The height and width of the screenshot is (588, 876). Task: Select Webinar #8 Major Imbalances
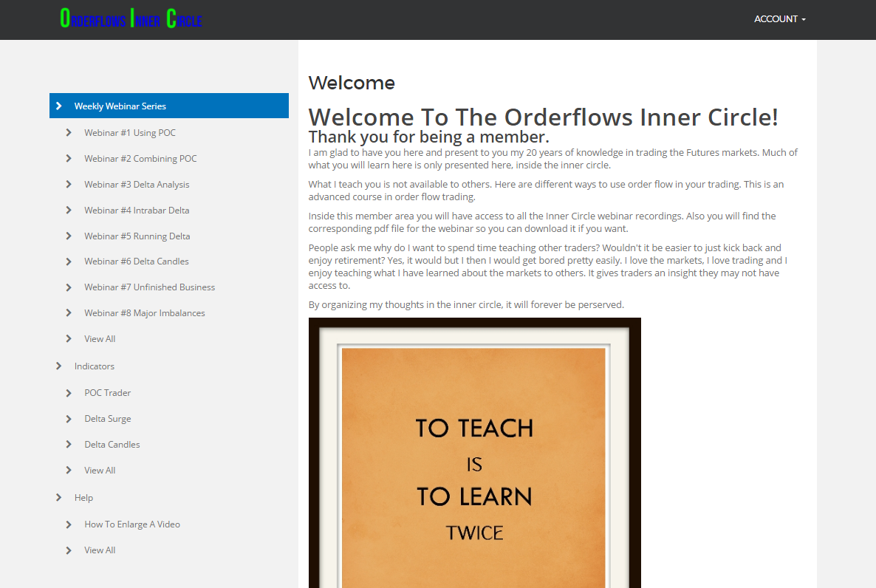pyautogui.click(x=144, y=313)
